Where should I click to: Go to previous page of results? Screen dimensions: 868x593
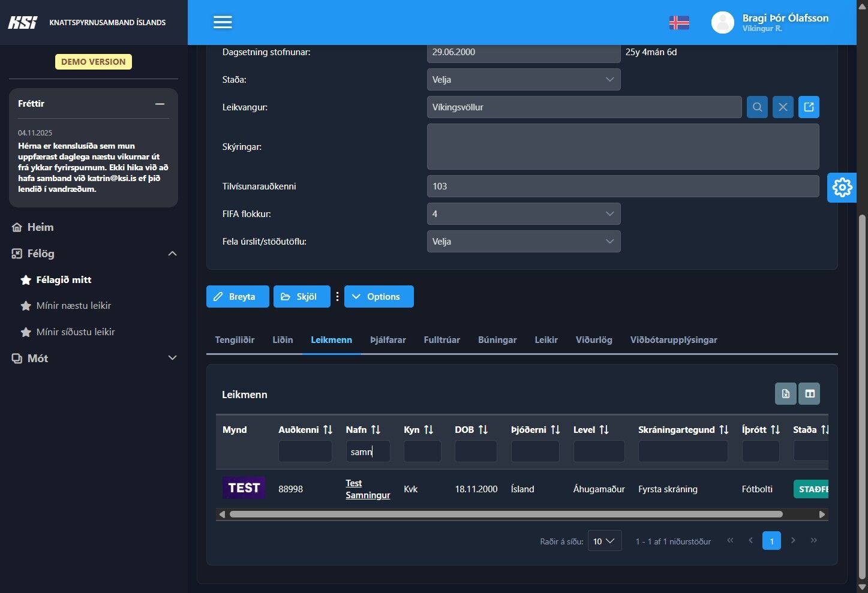coord(750,540)
